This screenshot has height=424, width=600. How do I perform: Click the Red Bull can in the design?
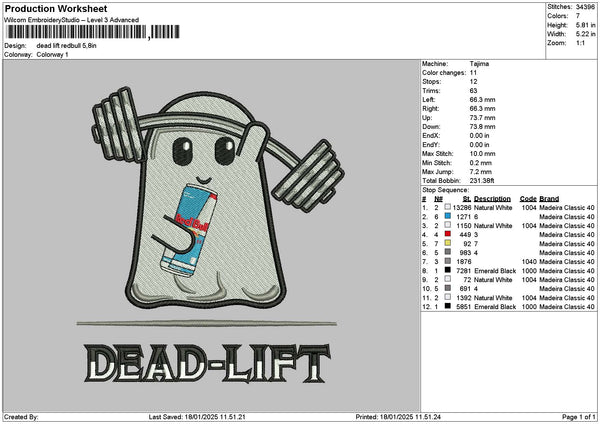coord(189,230)
